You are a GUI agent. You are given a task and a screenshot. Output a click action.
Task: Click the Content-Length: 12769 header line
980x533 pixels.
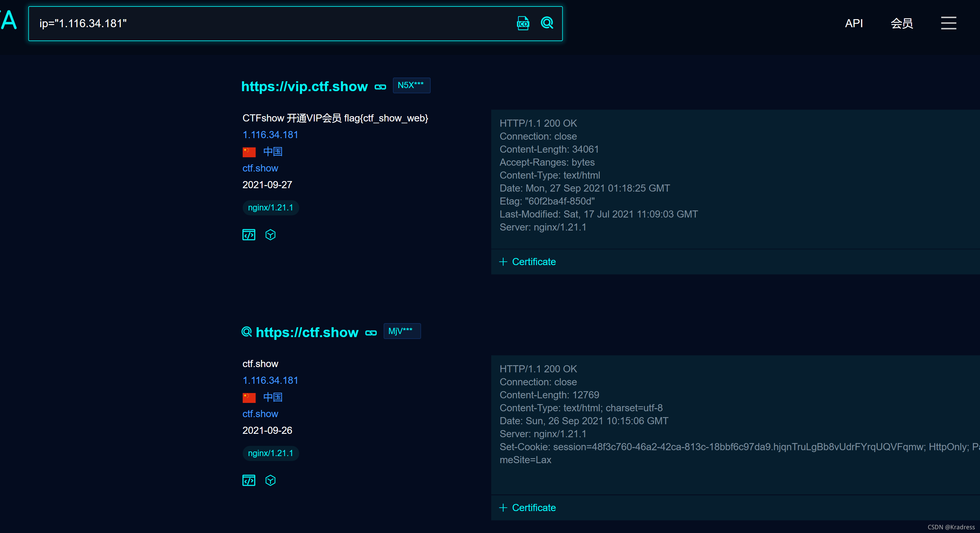(549, 395)
